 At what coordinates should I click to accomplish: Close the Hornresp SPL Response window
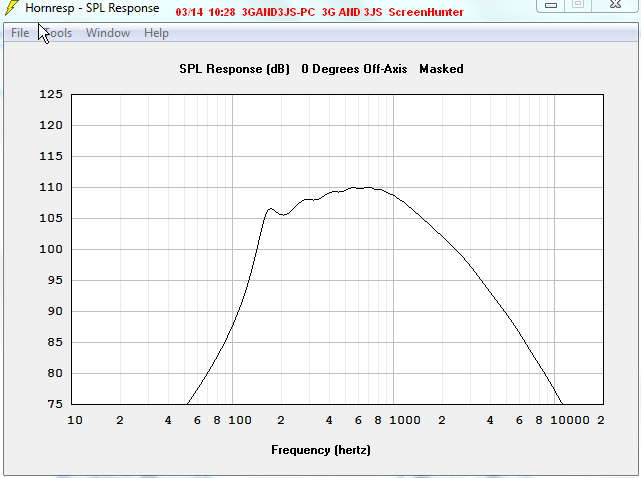pos(615,5)
